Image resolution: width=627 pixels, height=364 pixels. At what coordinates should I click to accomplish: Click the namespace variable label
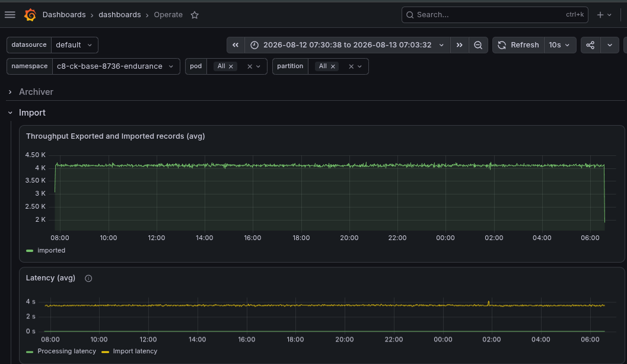click(30, 66)
